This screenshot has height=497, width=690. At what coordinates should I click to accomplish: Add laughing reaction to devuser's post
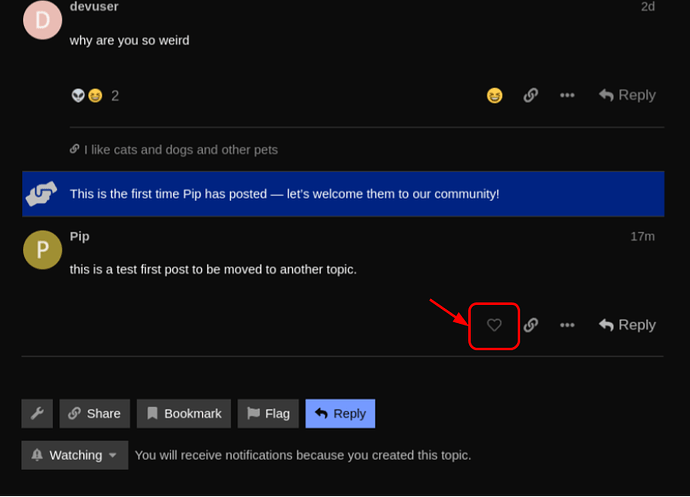[494, 95]
